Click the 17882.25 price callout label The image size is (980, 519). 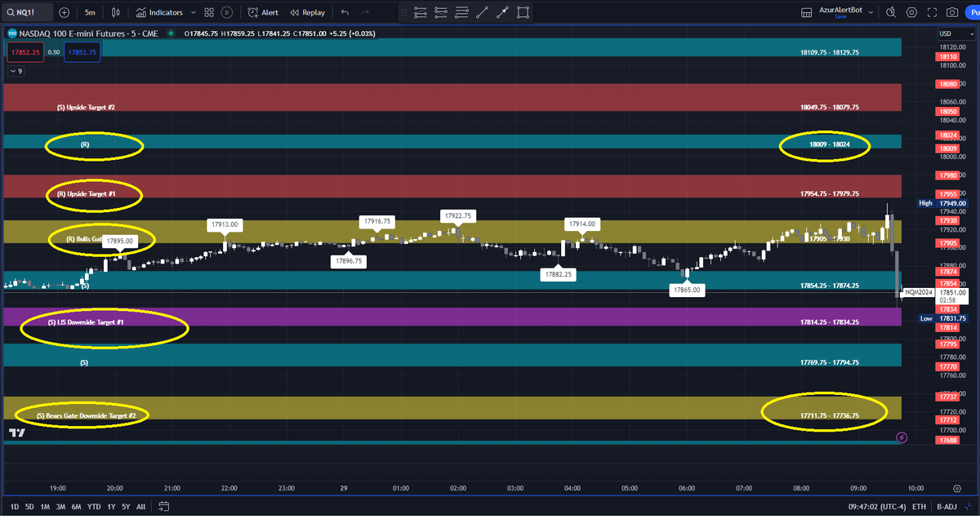557,275
